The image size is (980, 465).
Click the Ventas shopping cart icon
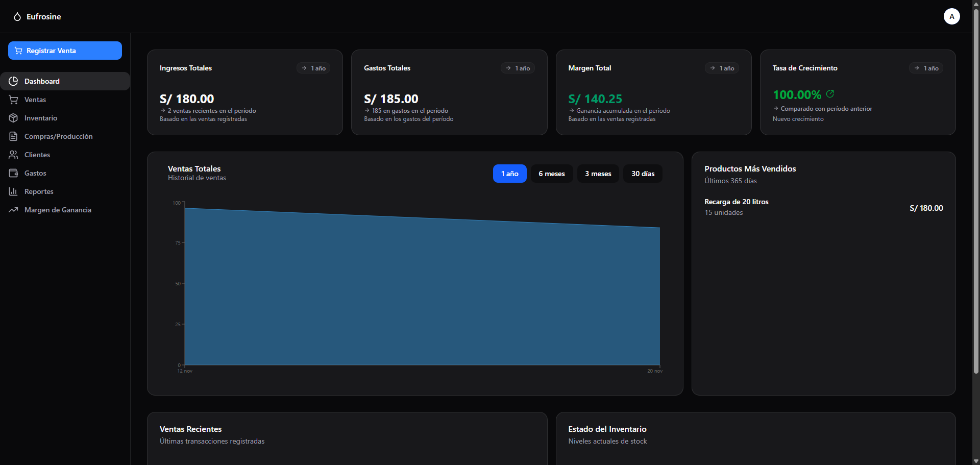click(x=13, y=100)
